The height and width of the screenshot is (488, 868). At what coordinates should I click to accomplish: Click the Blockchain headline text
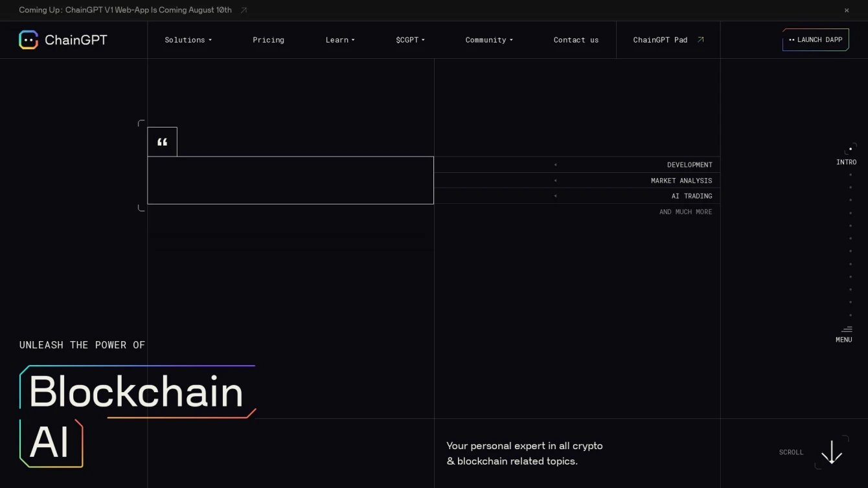pos(136,392)
